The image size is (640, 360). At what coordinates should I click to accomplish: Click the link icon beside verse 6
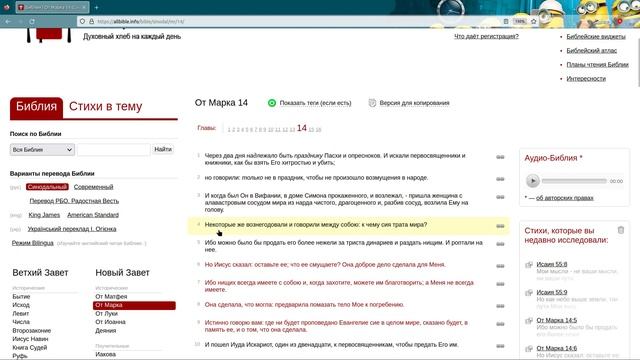coord(500,266)
